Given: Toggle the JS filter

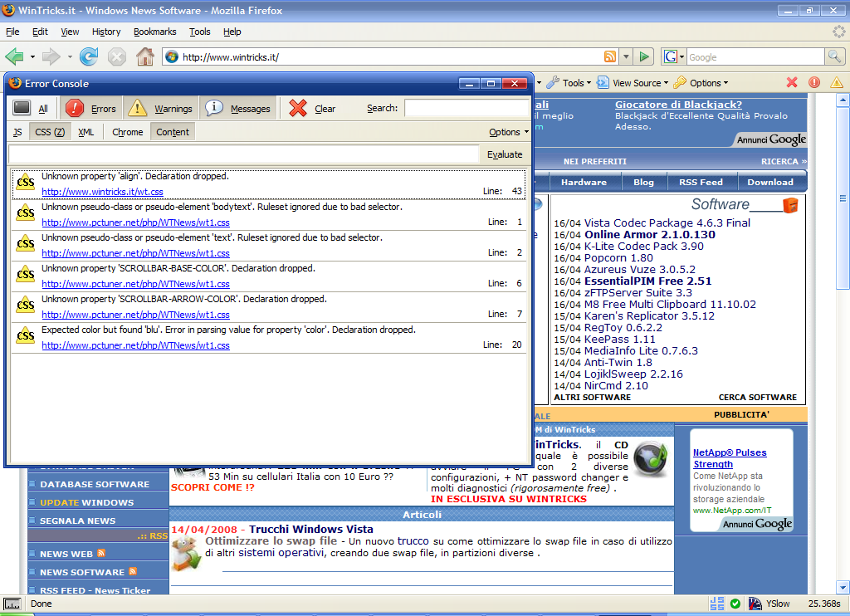Looking at the screenshot, I should pyautogui.click(x=18, y=132).
